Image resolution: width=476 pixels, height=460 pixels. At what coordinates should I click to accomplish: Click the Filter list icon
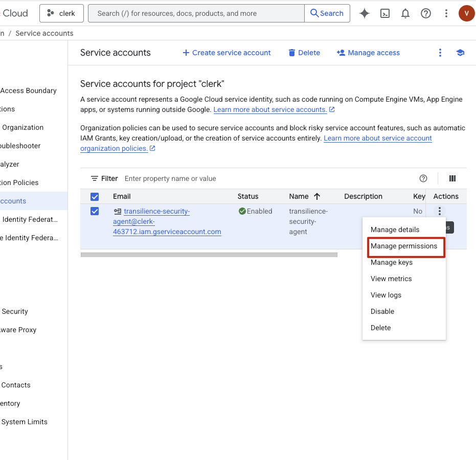[x=95, y=178]
